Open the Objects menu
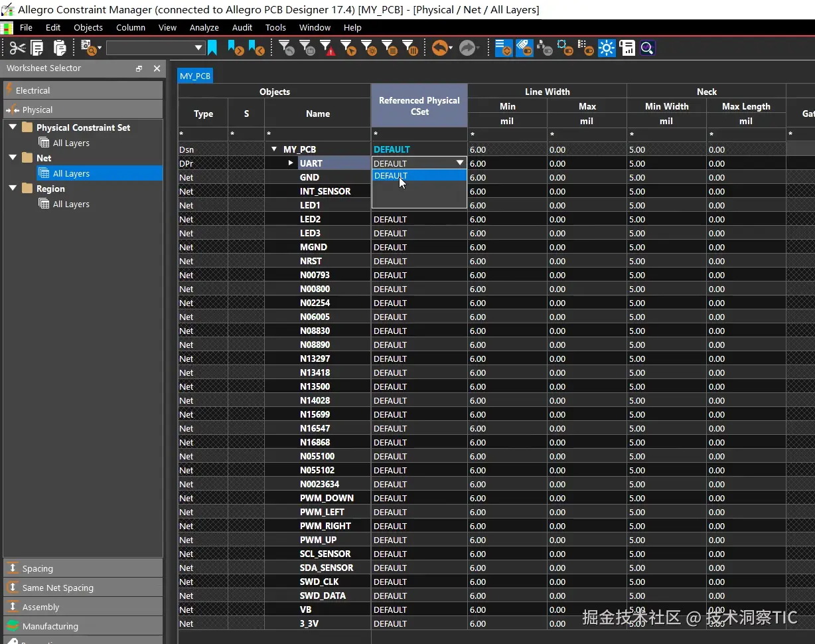The image size is (815, 644). click(x=88, y=27)
